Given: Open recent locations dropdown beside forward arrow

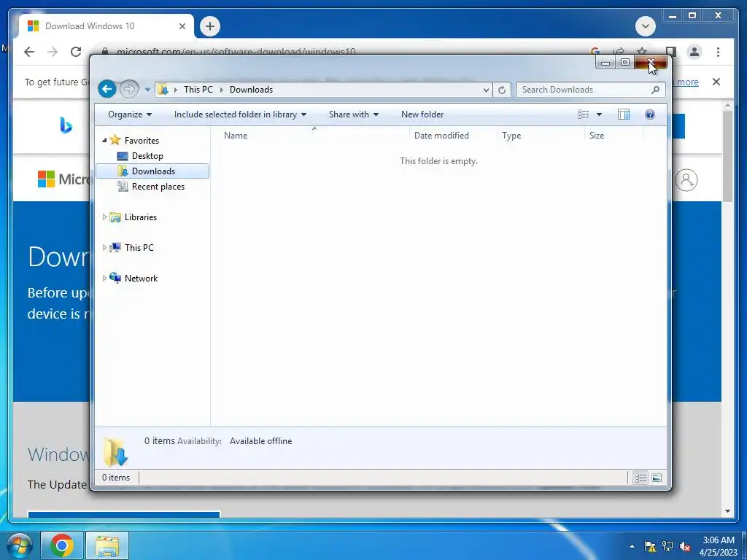Looking at the screenshot, I should (147, 90).
